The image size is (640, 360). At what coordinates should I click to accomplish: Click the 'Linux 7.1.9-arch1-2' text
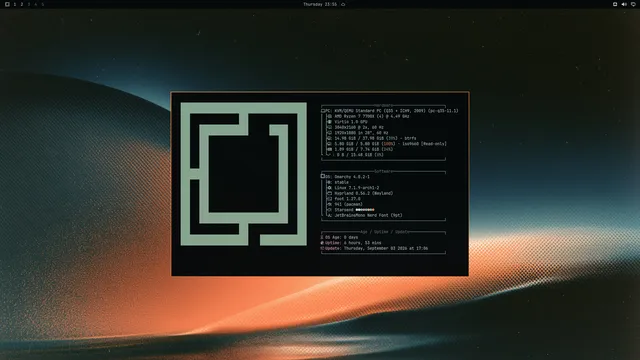[357, 188]
